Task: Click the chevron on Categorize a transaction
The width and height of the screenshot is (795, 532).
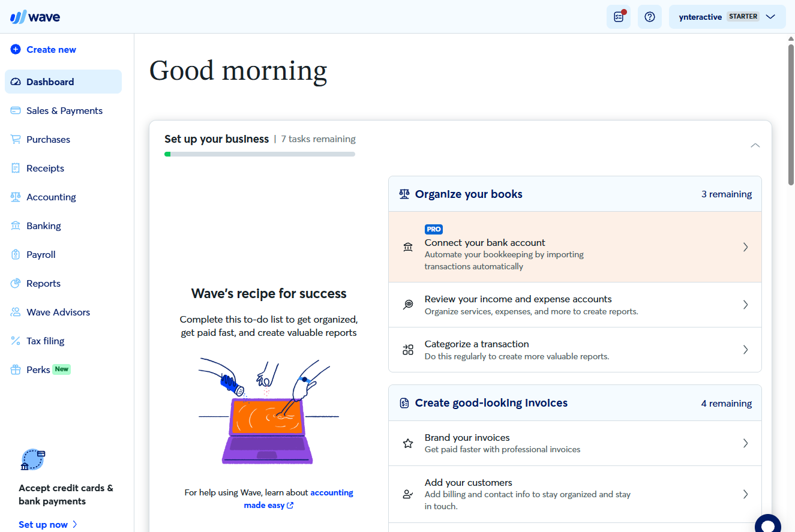Action: [746, 350]
